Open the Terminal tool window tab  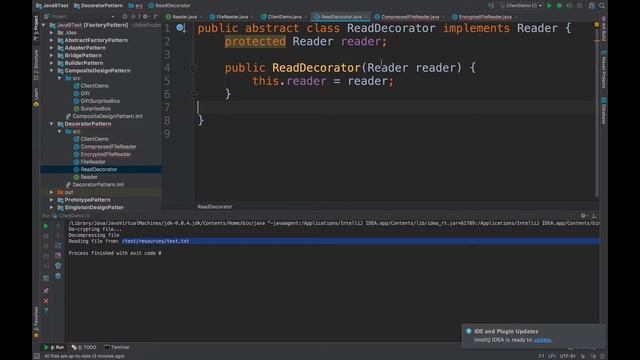117,347
